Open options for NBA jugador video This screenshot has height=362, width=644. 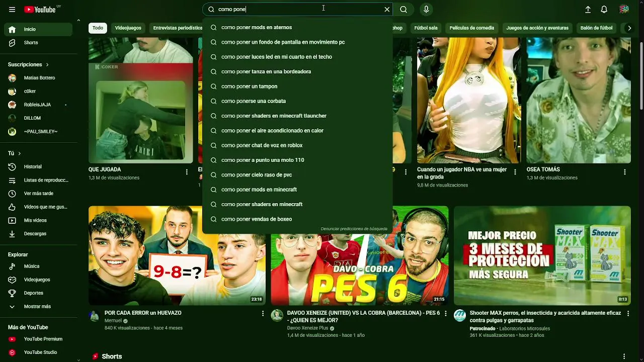tap(515, 172)
